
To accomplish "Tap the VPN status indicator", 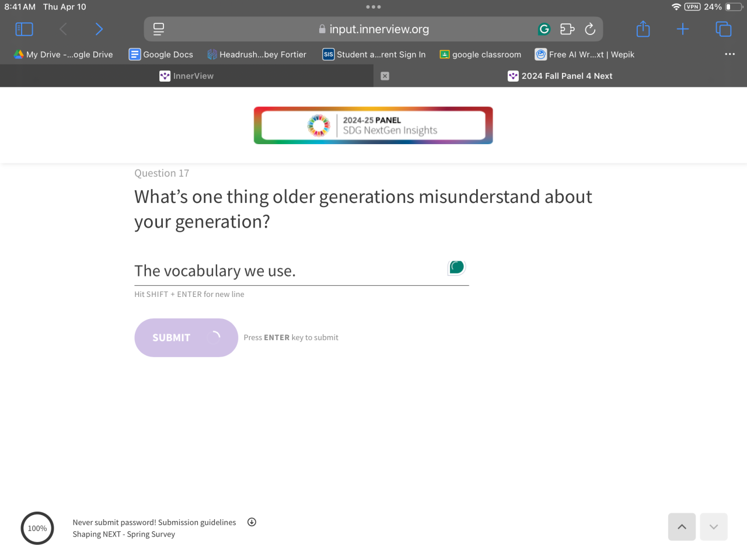I will pyautogui.click(x=693, y=7).
